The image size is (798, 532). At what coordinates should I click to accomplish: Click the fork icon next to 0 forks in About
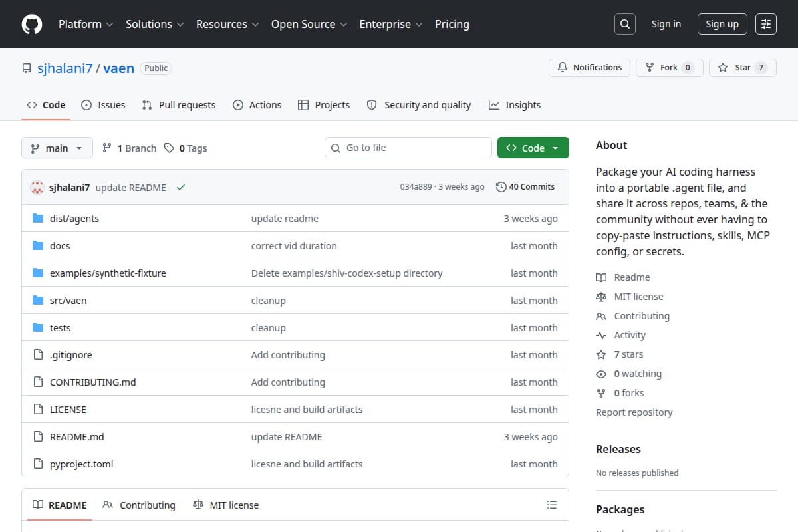point(601,393)
